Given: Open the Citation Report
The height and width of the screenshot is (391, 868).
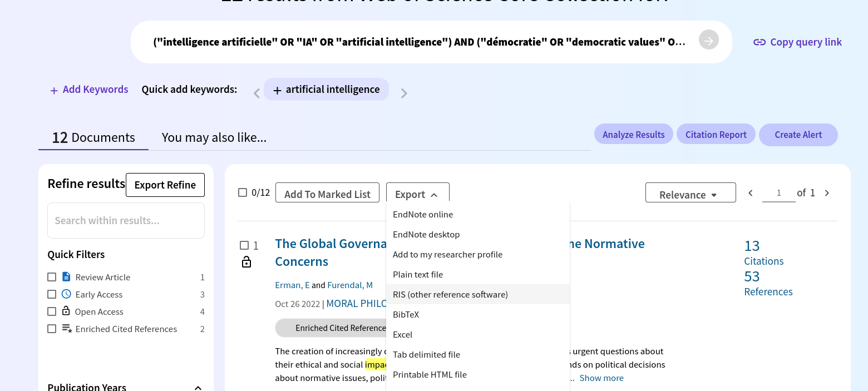Looking at the screenshot, I should pyautogui.click(x=716, y=135).
